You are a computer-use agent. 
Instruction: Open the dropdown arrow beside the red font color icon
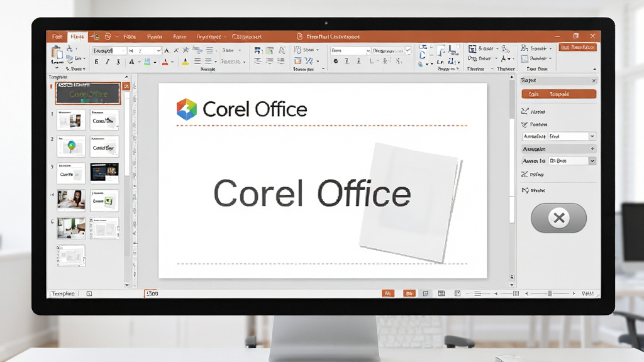point(172,62)
